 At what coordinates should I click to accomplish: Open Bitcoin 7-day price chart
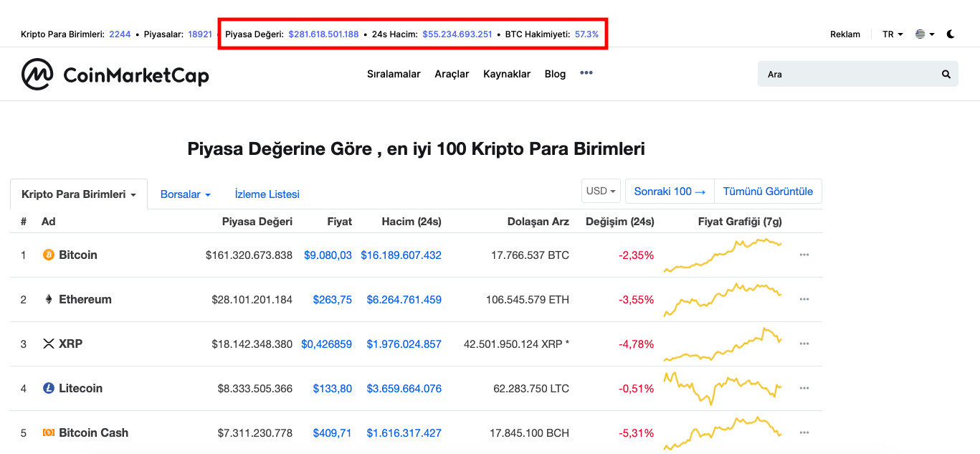(x=723, y=255)
